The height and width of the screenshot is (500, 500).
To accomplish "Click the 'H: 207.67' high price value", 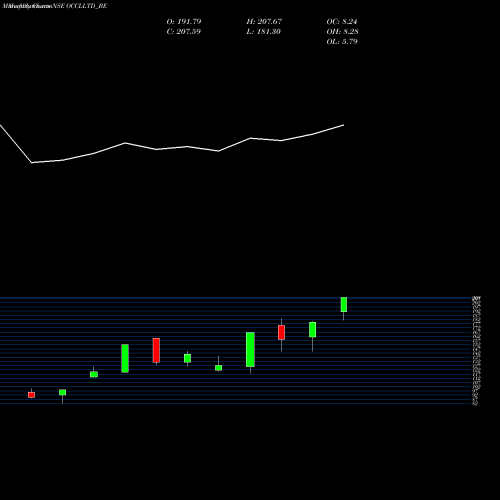I will (264, 21).
